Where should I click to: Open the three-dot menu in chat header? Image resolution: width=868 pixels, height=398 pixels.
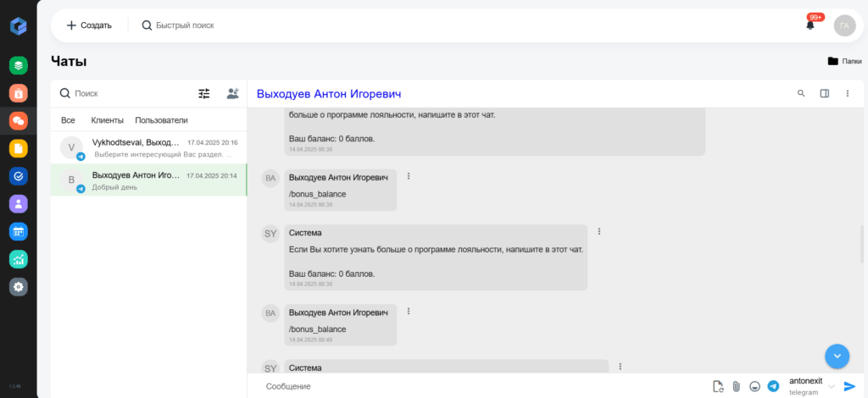coord(847,93)
